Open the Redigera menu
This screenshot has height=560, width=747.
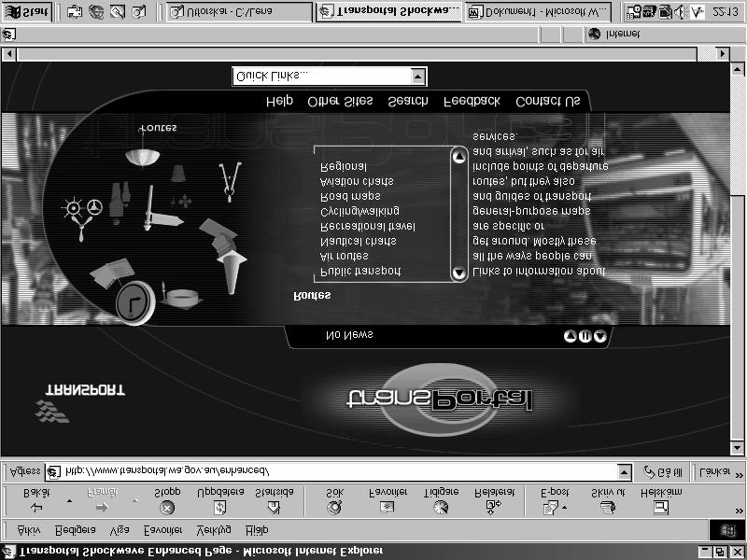(x=76, y=530)
